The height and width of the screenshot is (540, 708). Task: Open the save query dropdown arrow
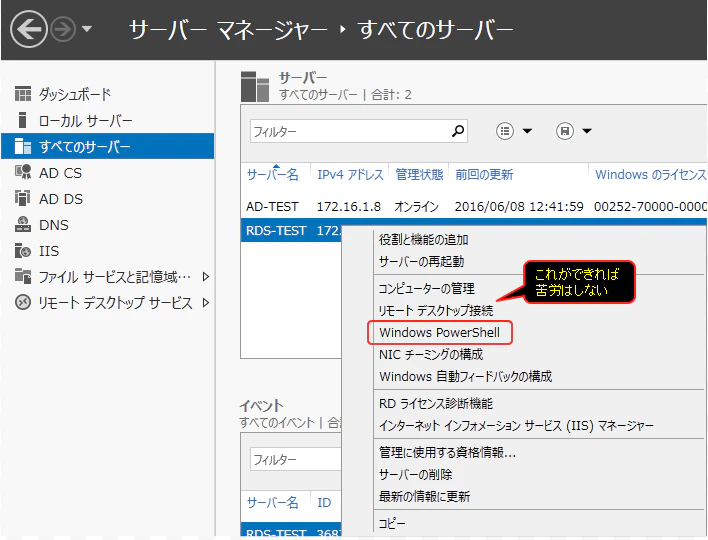coord(587,131)
